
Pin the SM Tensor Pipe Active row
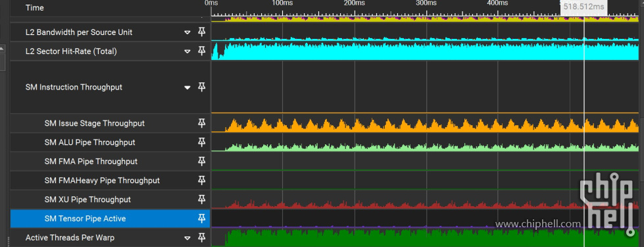pyautogui.click(x=202, y=218)
